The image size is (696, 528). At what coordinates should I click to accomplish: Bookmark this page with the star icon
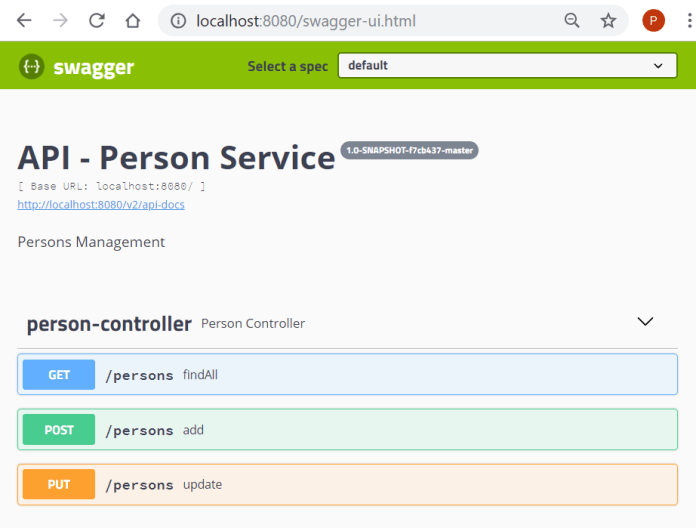[x=608, y=20]
